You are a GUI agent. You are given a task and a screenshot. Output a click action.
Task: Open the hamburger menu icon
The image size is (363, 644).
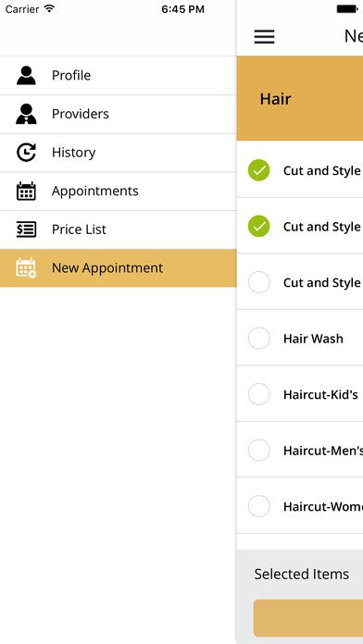click(x=264, y=37)
